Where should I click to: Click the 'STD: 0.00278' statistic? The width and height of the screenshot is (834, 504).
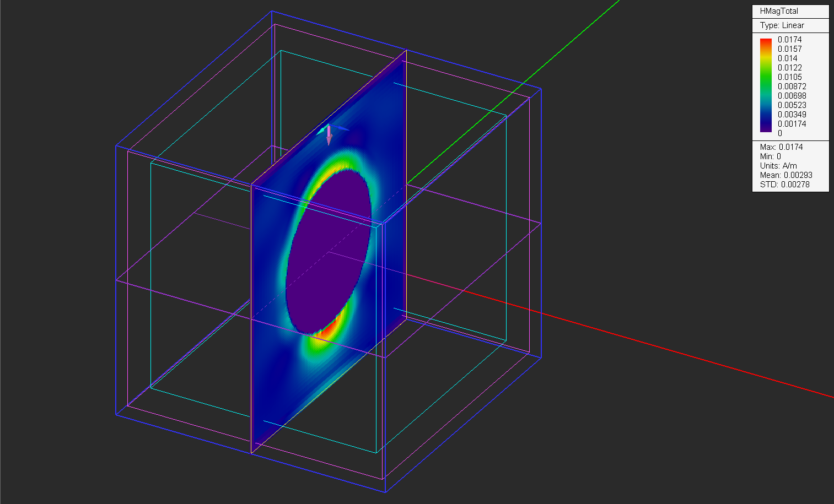click(x=784, y=185)
